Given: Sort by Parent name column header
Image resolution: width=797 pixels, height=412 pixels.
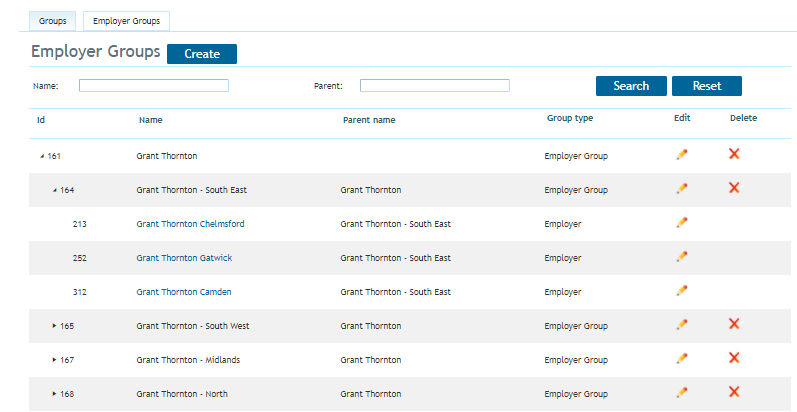Looking at the screenshot, I should 369,120.
